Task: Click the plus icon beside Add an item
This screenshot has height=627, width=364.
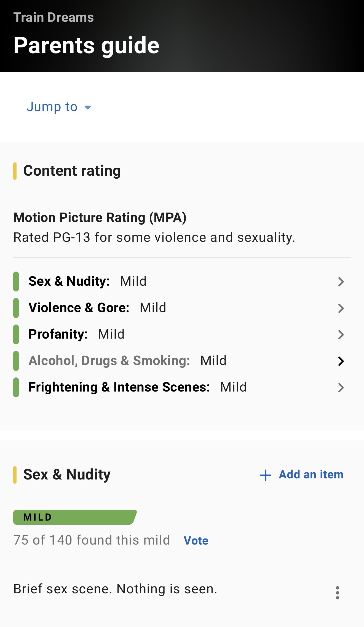Action: click(266, 475)
